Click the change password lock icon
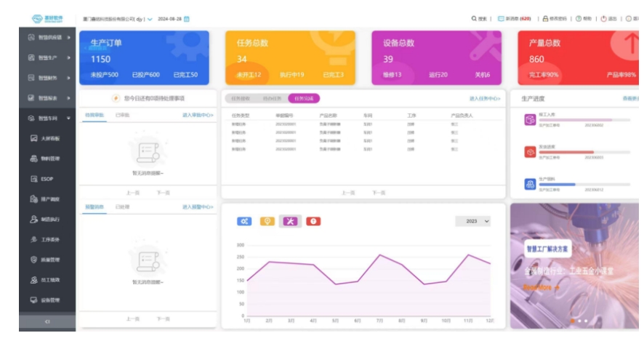This screenshot has width=644, height=341. (546, 19)
